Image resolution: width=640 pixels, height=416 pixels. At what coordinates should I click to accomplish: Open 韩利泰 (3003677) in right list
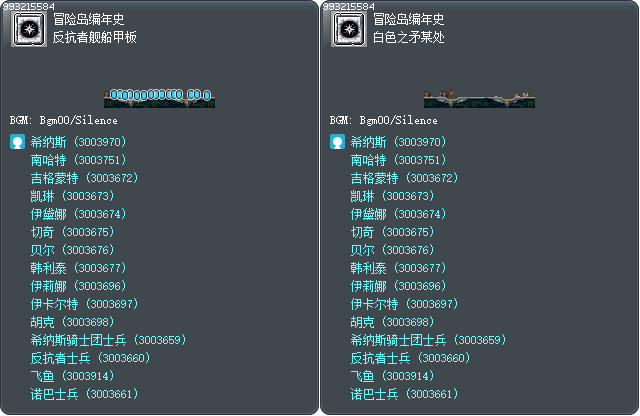(x=398, y=268)
